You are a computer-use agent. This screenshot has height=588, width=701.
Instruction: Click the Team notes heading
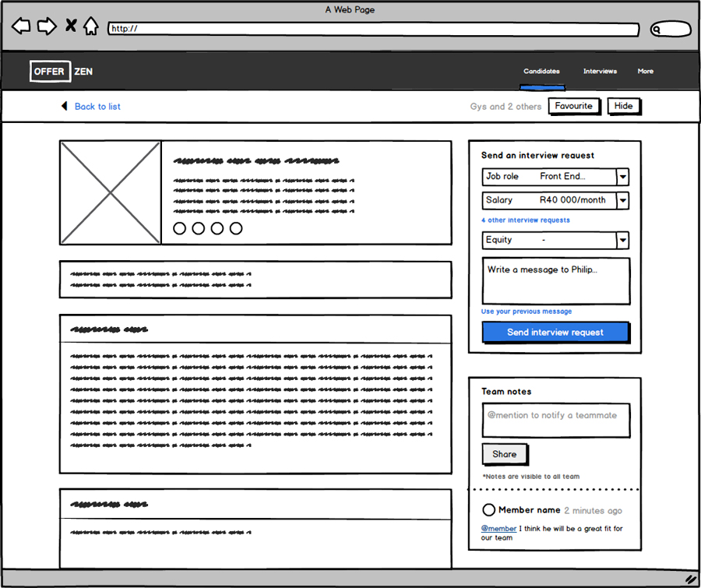[506, 391]
